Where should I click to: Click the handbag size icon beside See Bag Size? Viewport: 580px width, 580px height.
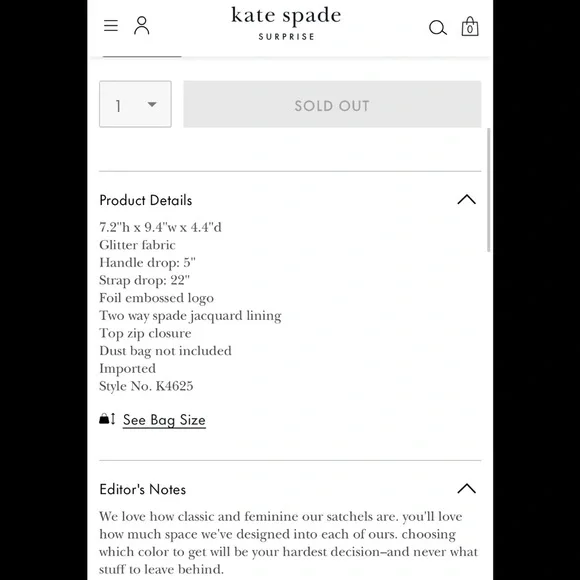tap(107, 419)
